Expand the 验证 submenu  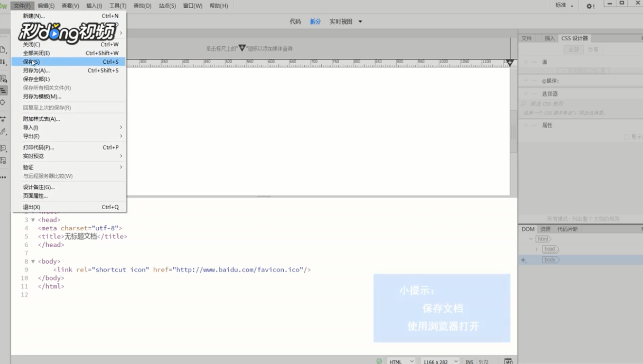[x=69, y=167]
